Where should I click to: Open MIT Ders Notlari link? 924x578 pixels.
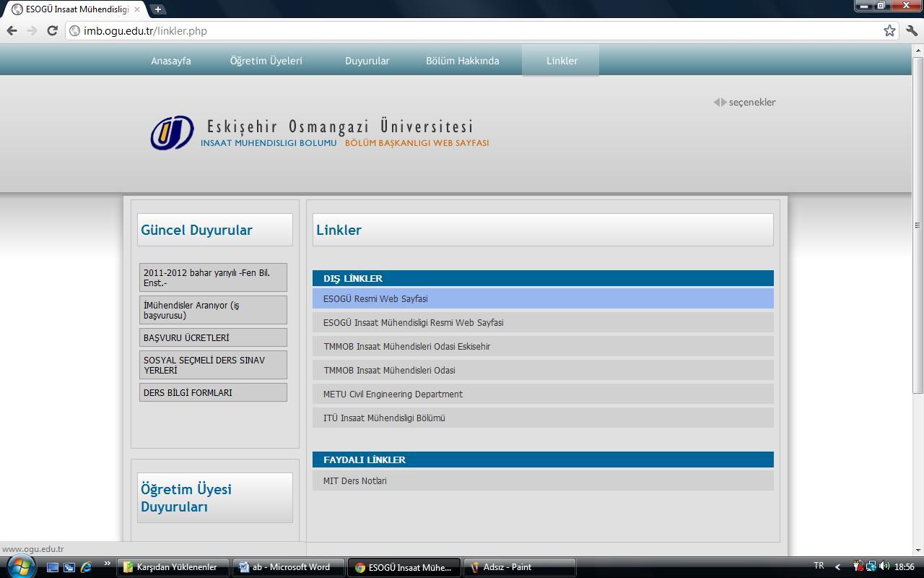click(543, 480)
